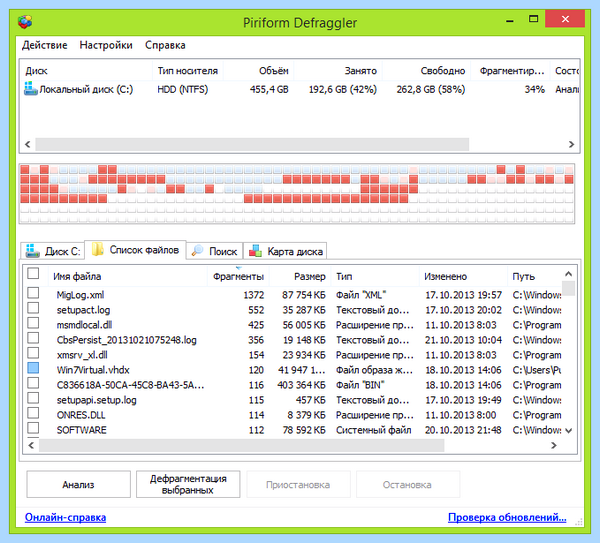Sort file list by Тип column
This screenshot has width=600, height=543.
tap(375, 276)
